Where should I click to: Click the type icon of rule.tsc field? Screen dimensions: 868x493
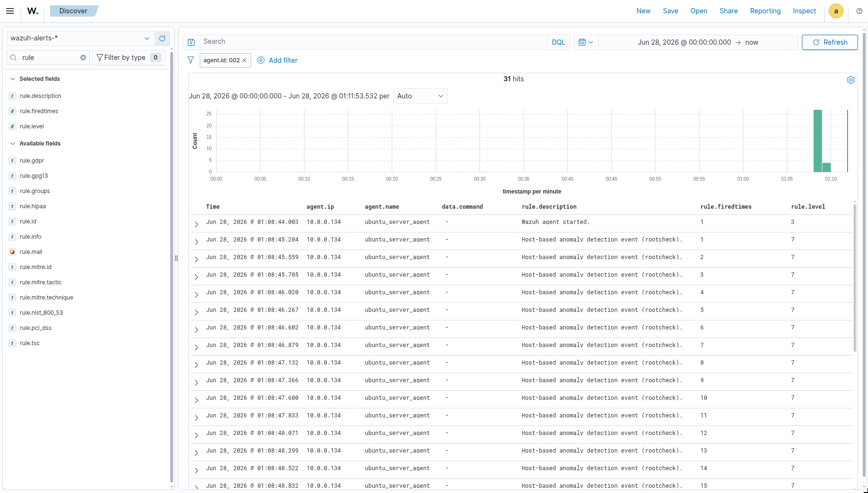[x=12, y=343]
